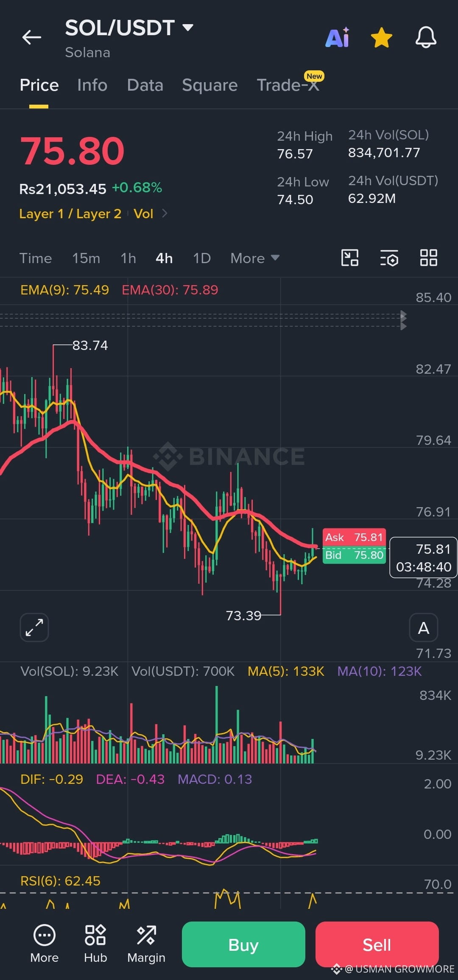Viewport: 458px width, 980px height.
Task: Open the Trade-X tab
Action: click(x=288, y=85)
